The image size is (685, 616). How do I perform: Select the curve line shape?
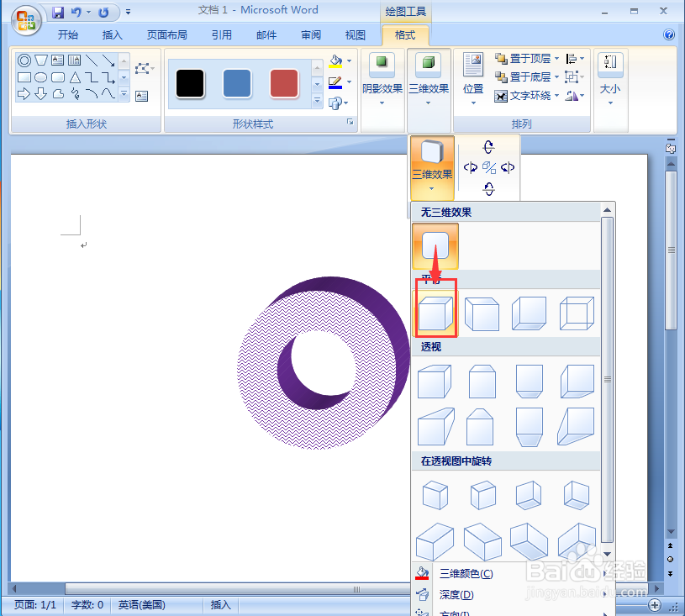[x=108, y=93]
